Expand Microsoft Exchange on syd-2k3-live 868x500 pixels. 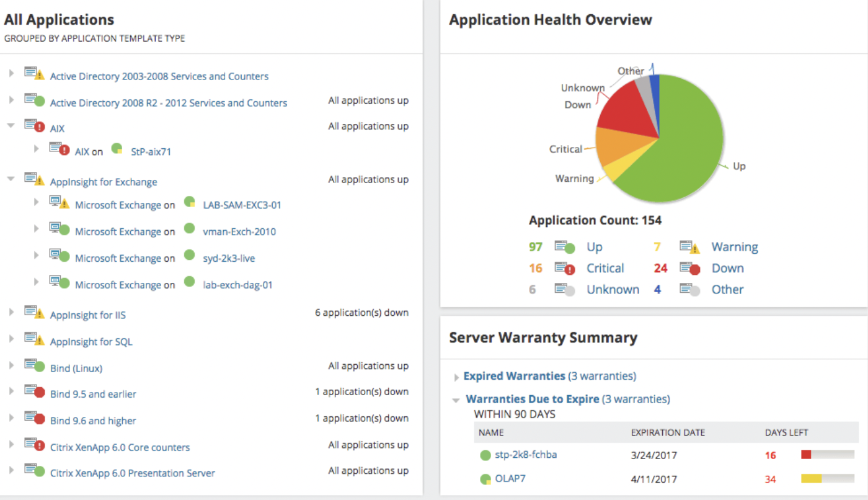[36, 255]
